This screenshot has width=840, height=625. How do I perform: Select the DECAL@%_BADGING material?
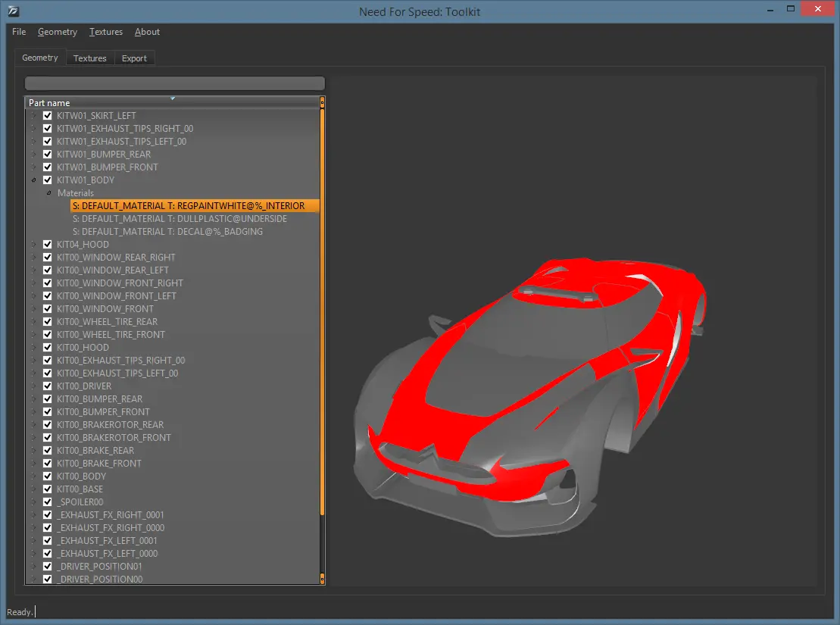(x=167, y=232)
